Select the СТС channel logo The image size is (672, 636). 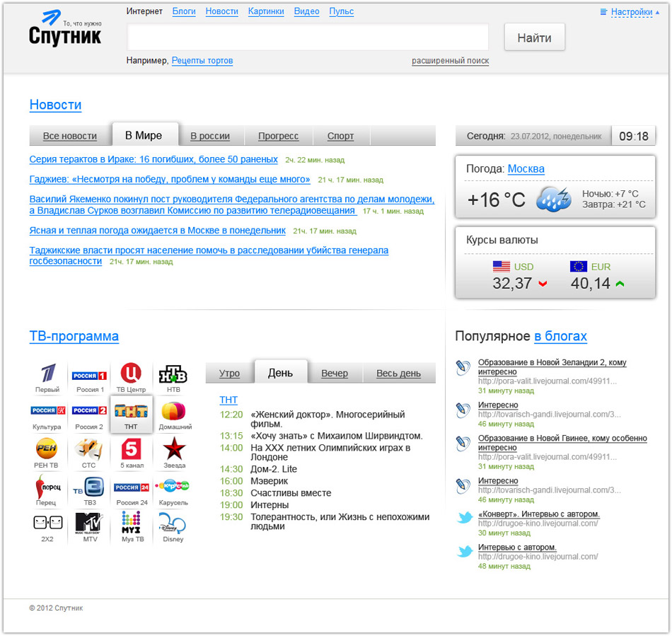click(x=88, y=449)
